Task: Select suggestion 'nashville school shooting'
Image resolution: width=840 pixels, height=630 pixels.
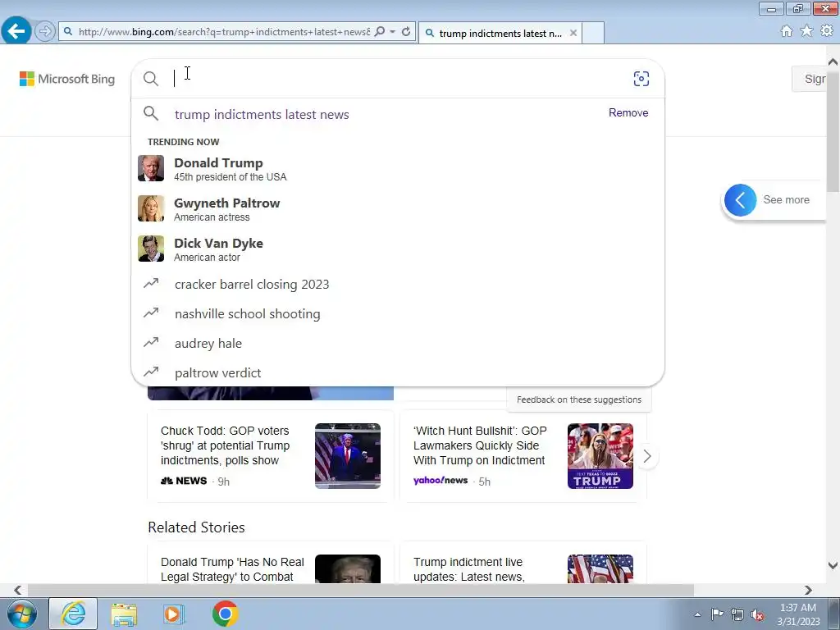Action: click(398, 314)
